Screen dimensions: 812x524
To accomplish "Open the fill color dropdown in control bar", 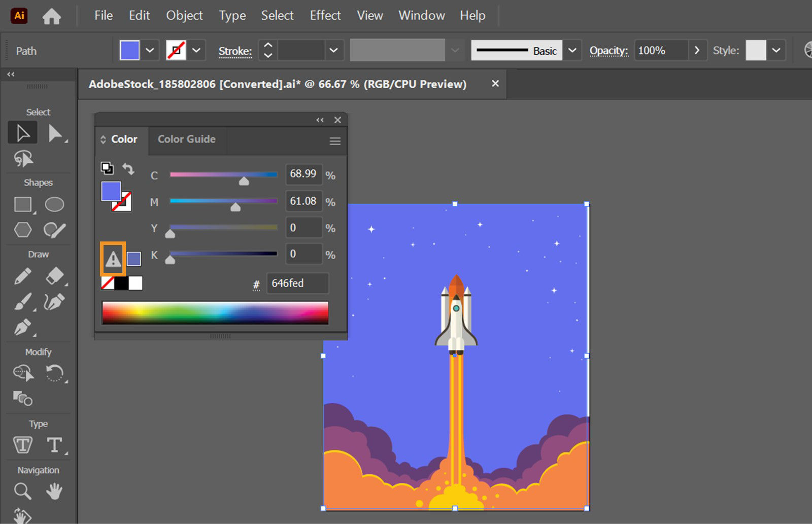I will (150, 50).
